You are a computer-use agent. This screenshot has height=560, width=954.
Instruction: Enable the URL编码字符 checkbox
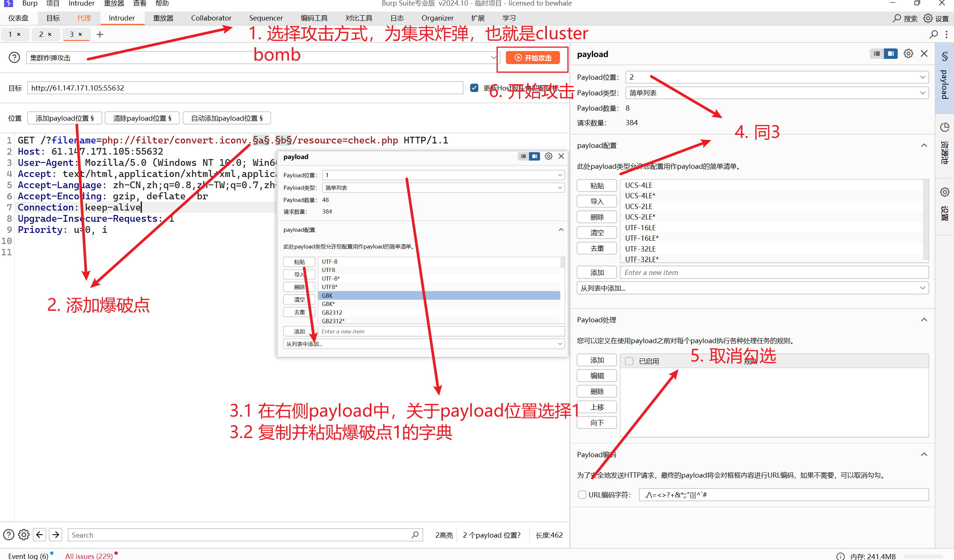(x=582, y=494)
